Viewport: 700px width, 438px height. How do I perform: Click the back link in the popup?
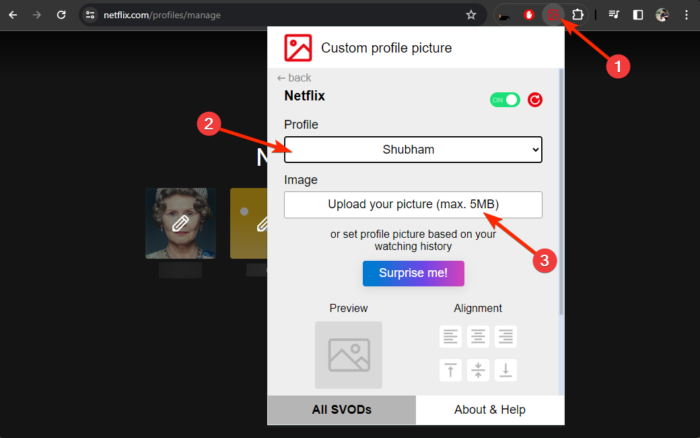coord(294,78)
